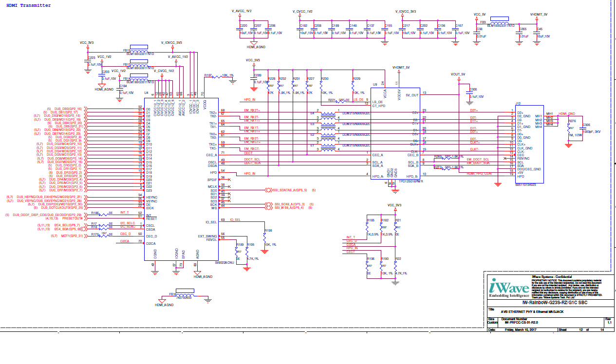Select resistor label R186
The width and height of the screenshot is (616, 364).
pyautogui.click(x=95, y=213)
